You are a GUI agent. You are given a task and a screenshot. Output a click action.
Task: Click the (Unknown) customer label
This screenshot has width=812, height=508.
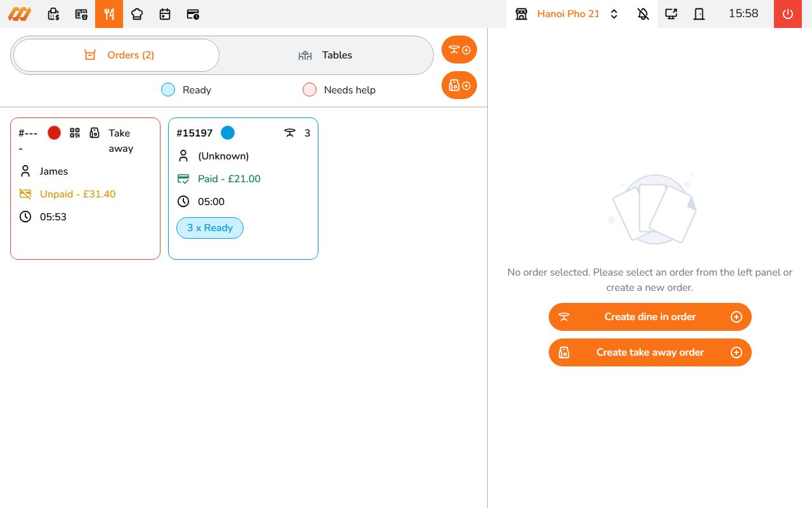[x=223, y=156]
